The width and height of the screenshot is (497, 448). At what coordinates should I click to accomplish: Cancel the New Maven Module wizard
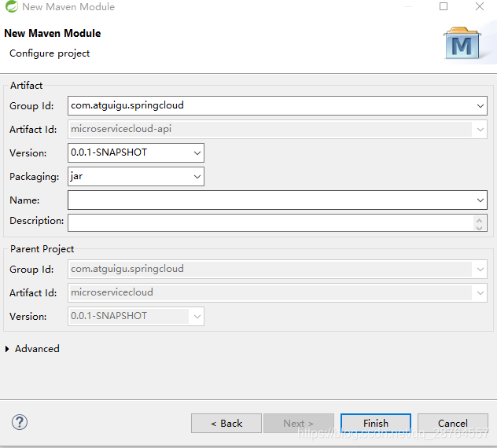point(453,424)
